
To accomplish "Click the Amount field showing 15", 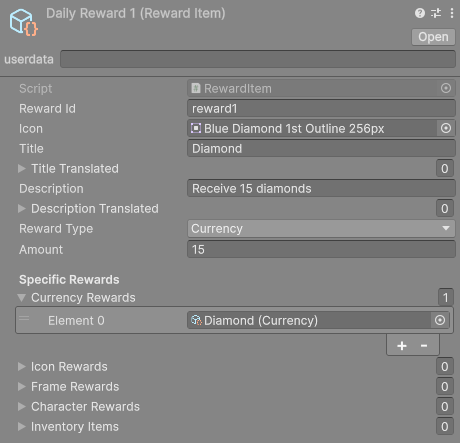I will click(x=321, y=249).
